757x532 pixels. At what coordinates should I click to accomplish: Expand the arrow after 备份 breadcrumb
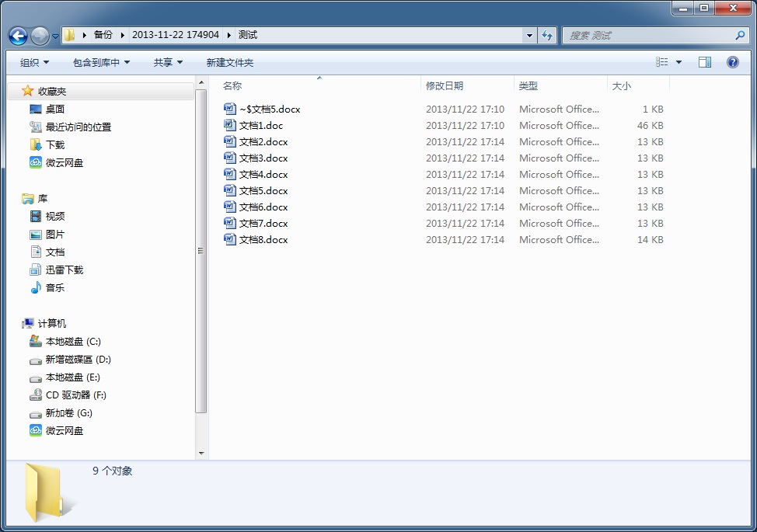coord(122,35)
